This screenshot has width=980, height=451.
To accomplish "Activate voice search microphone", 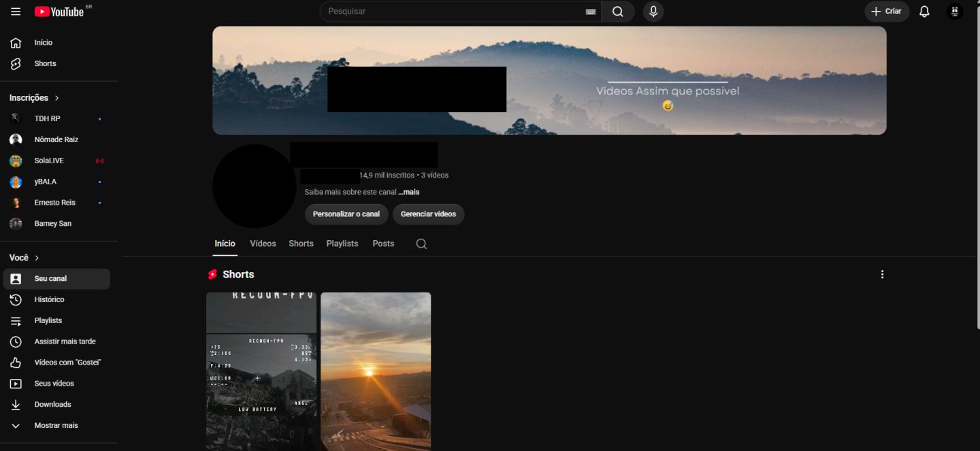I will (653, 12).
